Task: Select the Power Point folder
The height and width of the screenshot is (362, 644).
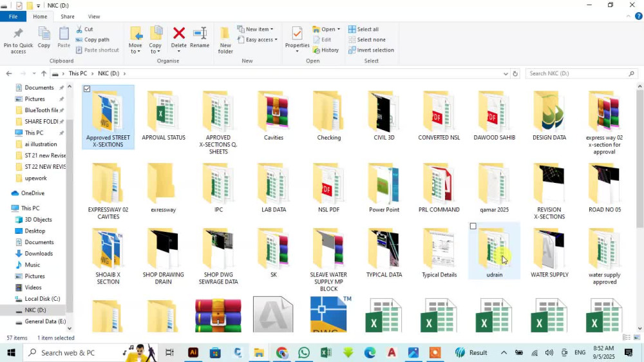Action: (x=384, y=188)
